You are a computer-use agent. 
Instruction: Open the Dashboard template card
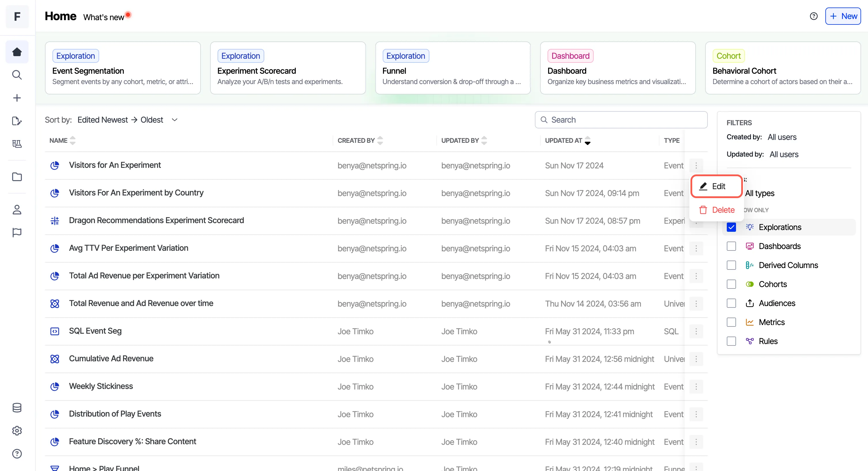click(618, 68)
